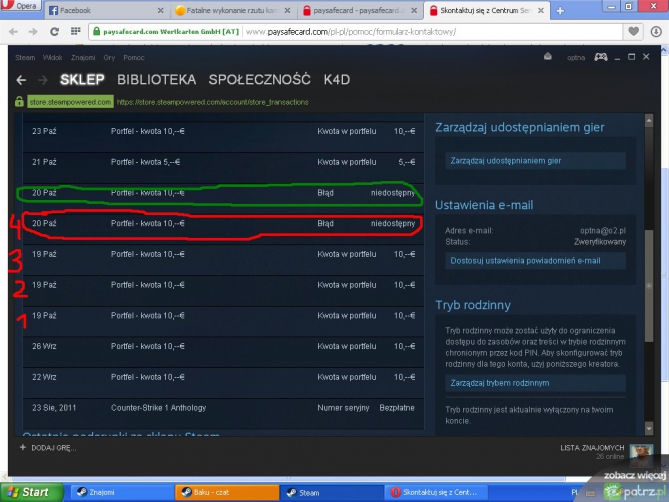Click Zarządzaj udostępnianiem gier button

click(506, 160)
